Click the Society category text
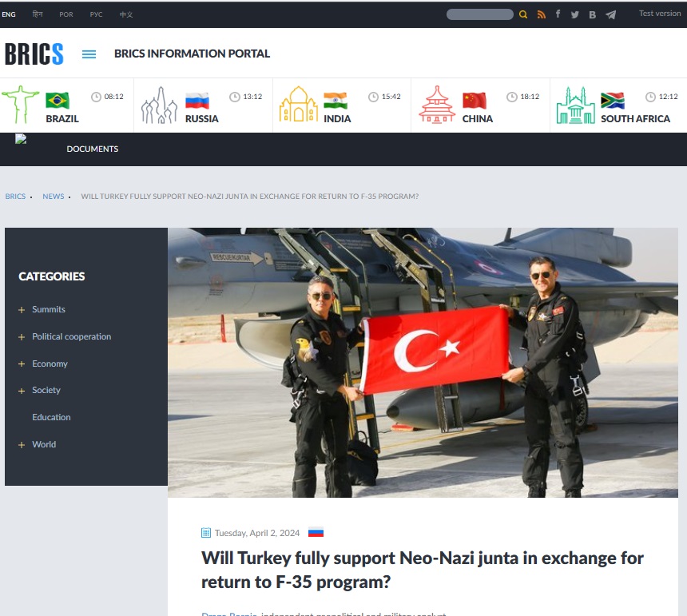This screenshot has width=687, height=616. point(46,390)
